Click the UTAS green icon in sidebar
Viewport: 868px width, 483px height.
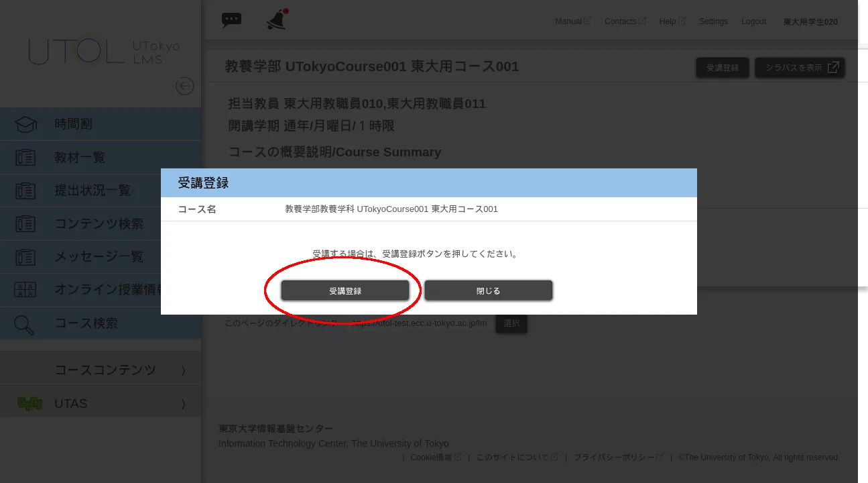click(29, 403)
